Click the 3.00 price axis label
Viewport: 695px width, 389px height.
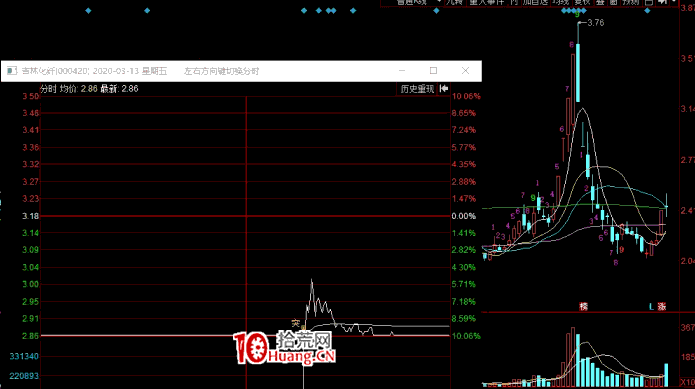coord(31,284)
